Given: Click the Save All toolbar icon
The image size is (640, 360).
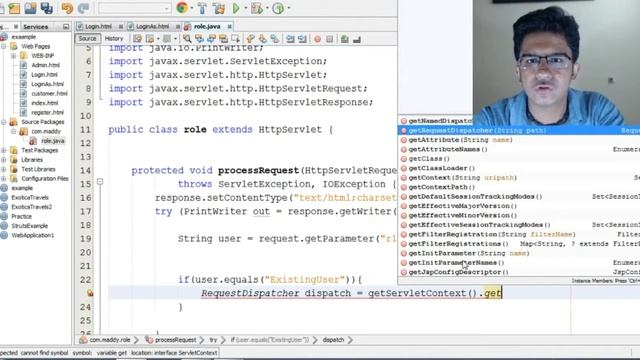Looking at the screenshot, I should (47, 8).
